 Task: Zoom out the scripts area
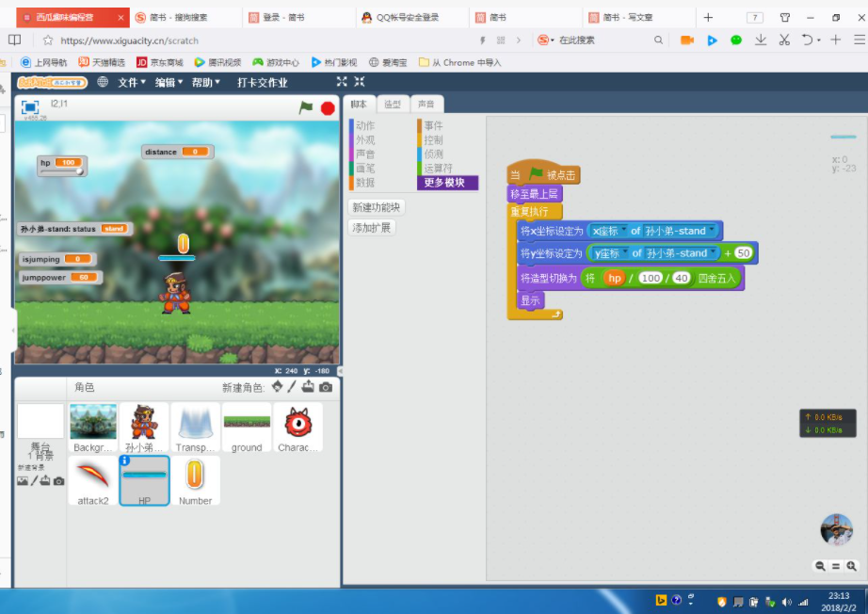(820, 566)
